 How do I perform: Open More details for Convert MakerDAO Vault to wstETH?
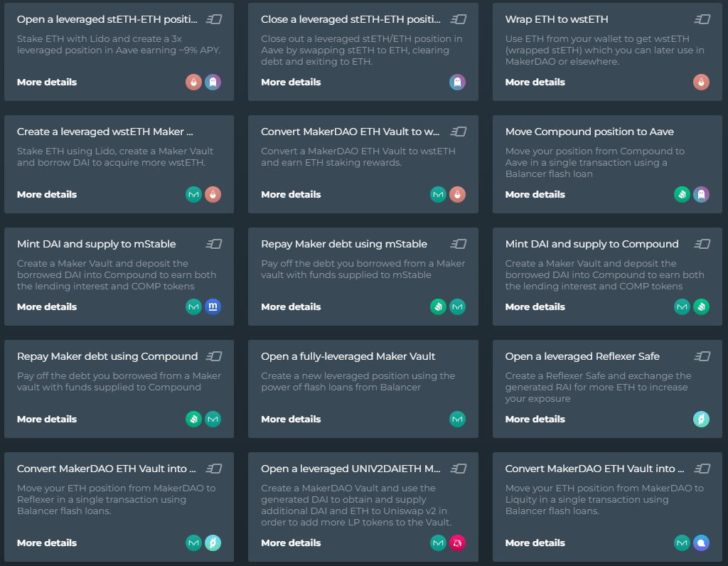tap(291, 195)
